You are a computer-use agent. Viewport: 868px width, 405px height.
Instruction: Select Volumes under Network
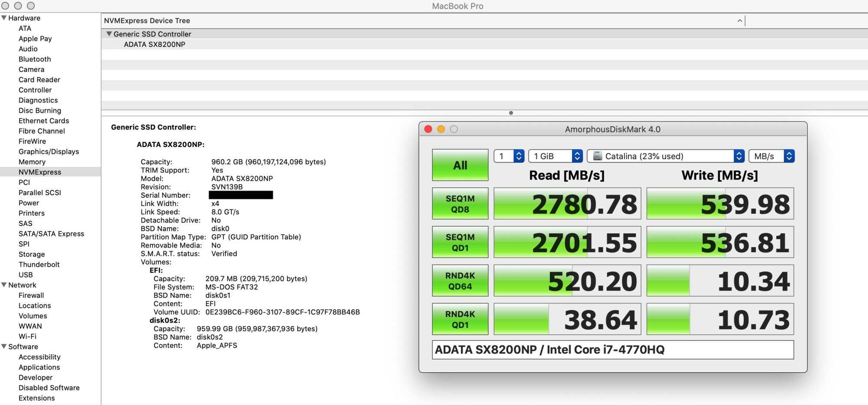[33, 316]
